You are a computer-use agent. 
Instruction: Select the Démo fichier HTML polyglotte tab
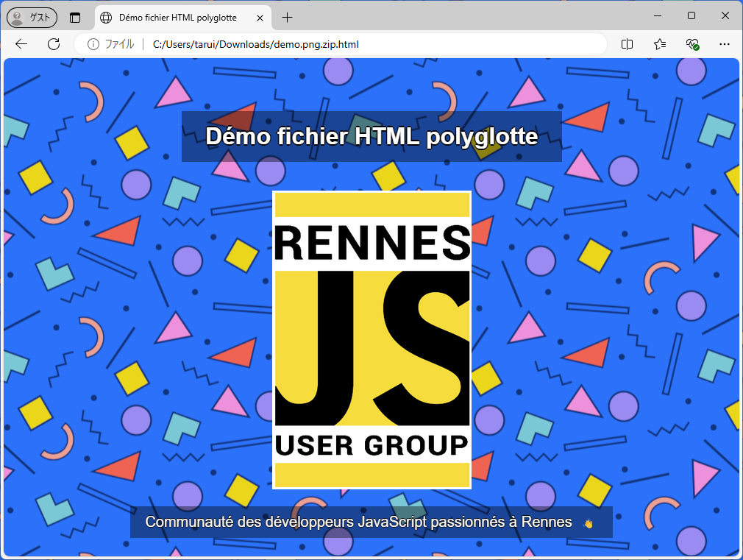click(177, 17)
